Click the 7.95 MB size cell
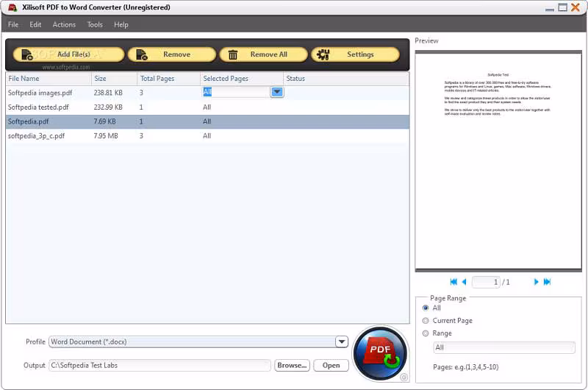This screenshot has width=588, height=390. click(x=106, y=136)
